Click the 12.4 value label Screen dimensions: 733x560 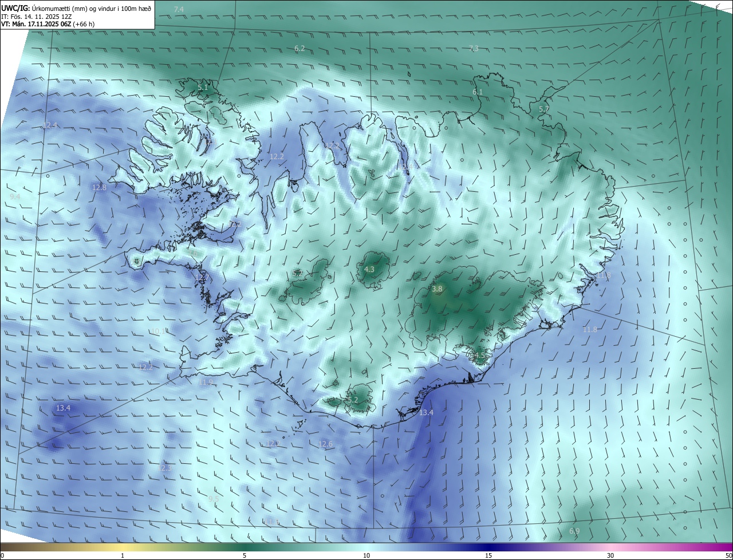pyautogui.click(x=50, y=125)
